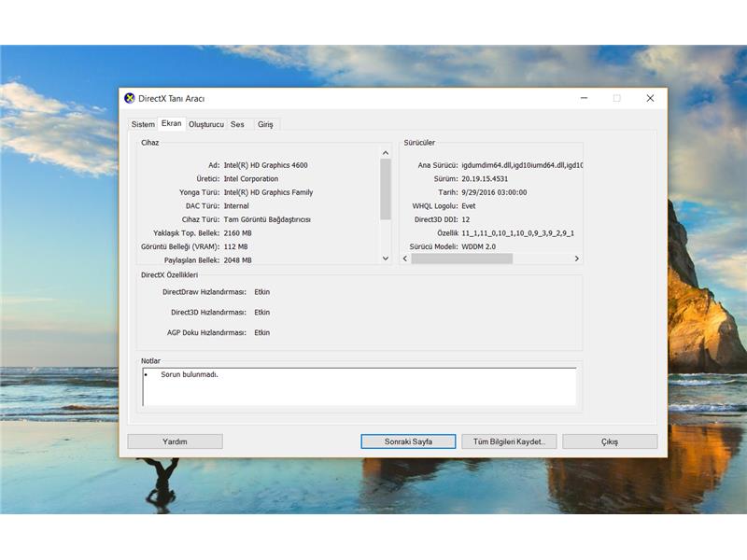Switch to the Sistem tab
Viewport: 747px width, 560px height.
[x=143, y=124]
